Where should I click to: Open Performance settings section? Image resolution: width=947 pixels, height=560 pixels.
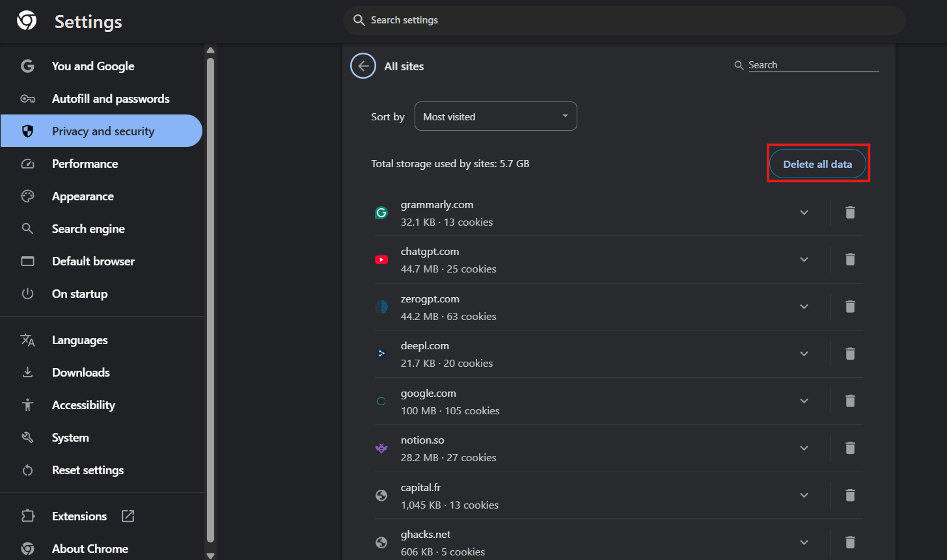pos(85,164)
